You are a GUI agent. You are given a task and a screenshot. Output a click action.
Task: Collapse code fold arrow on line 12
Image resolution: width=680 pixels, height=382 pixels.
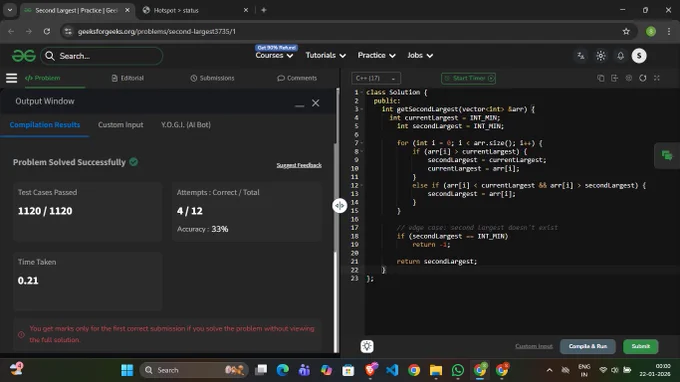coord(362,185)
